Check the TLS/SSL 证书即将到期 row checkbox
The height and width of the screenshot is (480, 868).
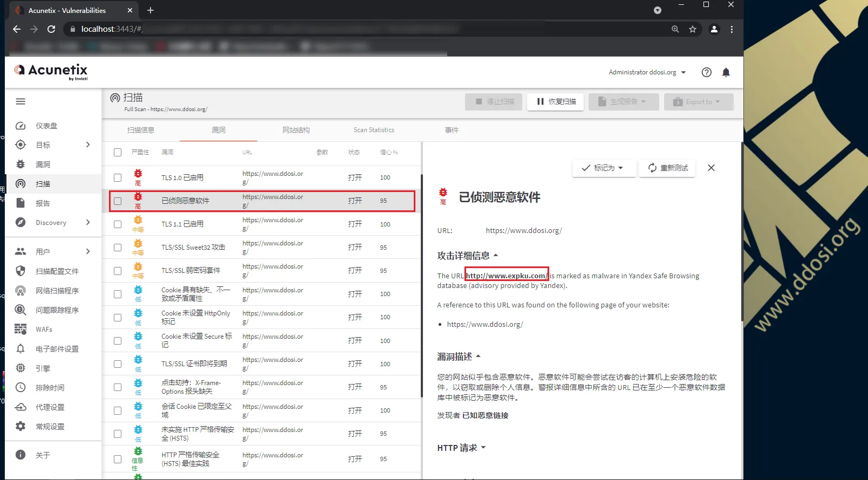tap(118, 364)
